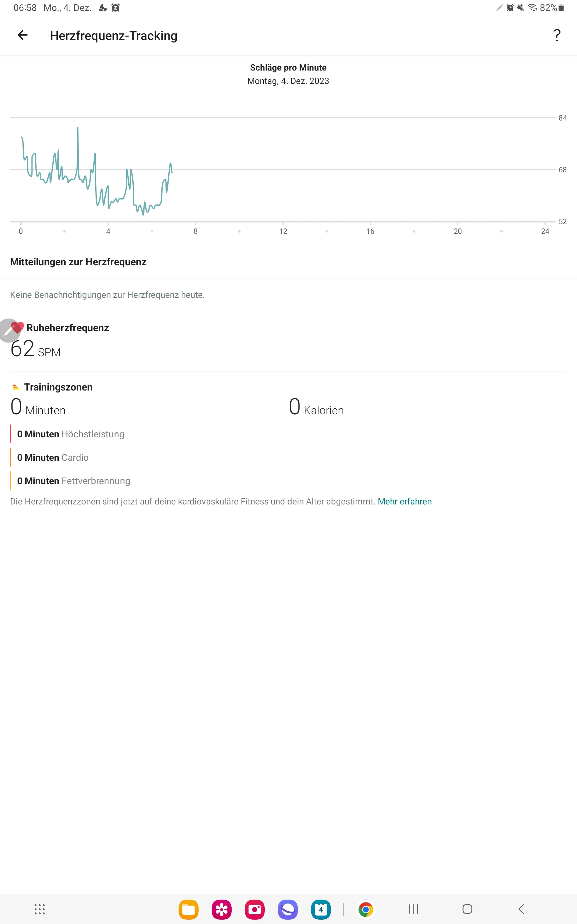The image size is (577, 924).
Task: Tap the Trainingszonen heading
Action: click(x=58, y=387)
